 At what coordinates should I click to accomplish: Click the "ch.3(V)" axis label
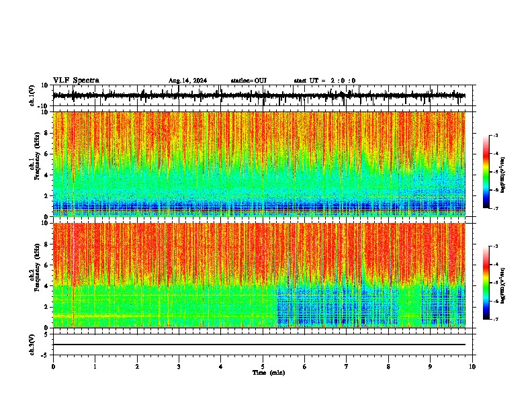pyautogui.click(x=32, y=345)
